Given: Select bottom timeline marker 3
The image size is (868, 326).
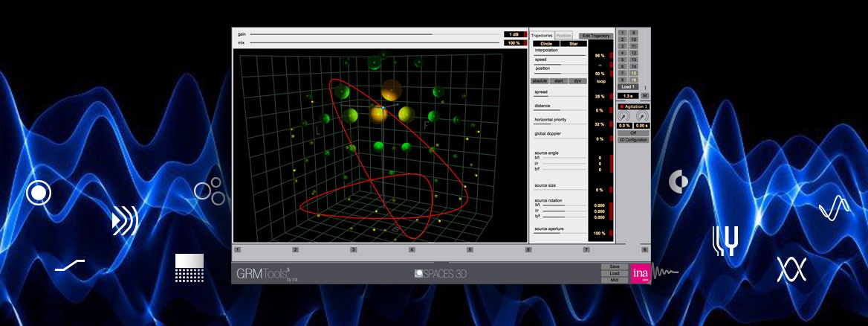Looking at the screenshot, I should click(x=353, y=250).
